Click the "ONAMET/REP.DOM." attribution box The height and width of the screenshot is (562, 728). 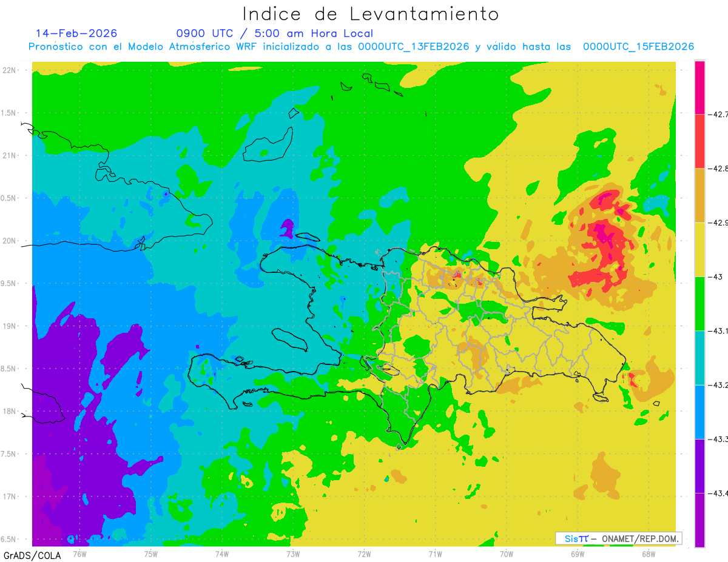coord(619,538)
